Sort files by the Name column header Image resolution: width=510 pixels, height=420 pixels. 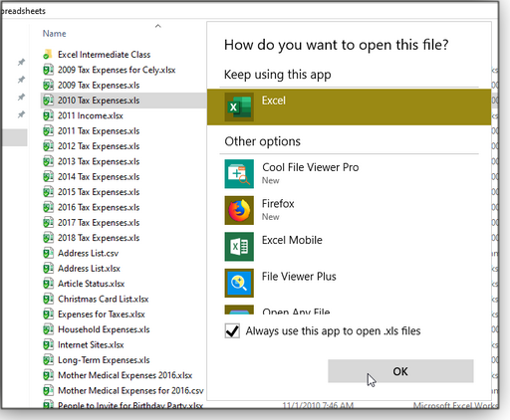[54, 34]
